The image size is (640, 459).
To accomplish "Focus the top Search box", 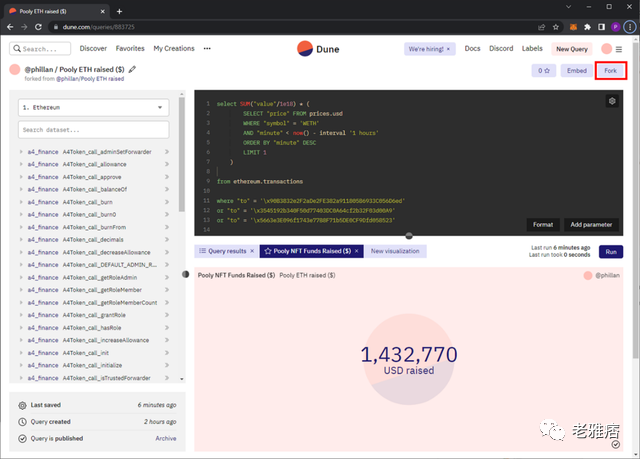I will tap(40, 49).
